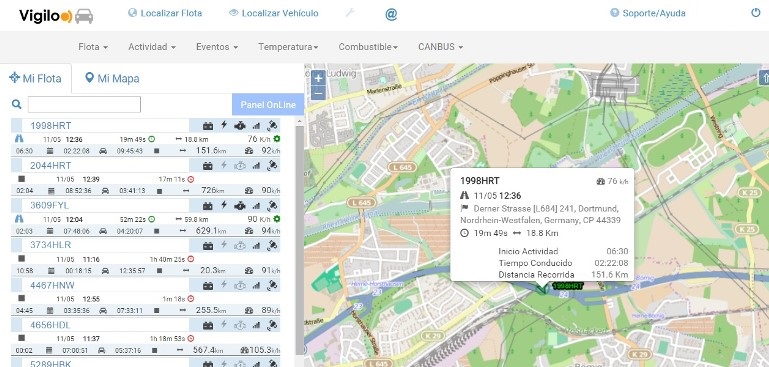Toggle the Panel OnLine button

pyautogui.click(x=268, y=105)
